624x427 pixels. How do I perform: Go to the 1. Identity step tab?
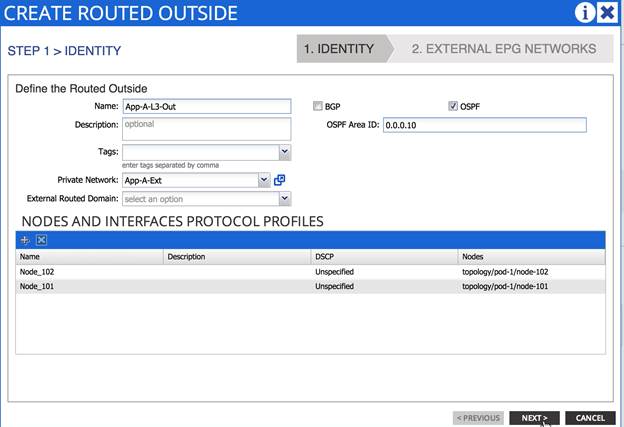pos(342,49)
